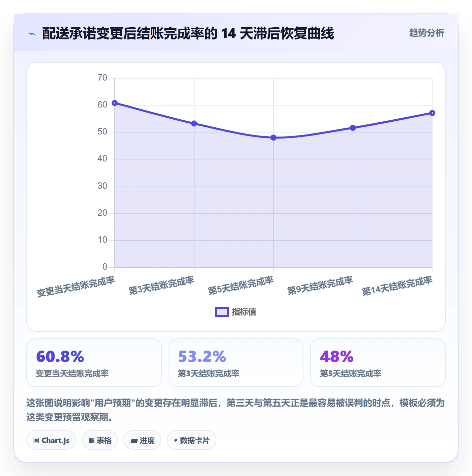
Task: Click the 53.2% stat card value
Action: (x=202, y=357)
